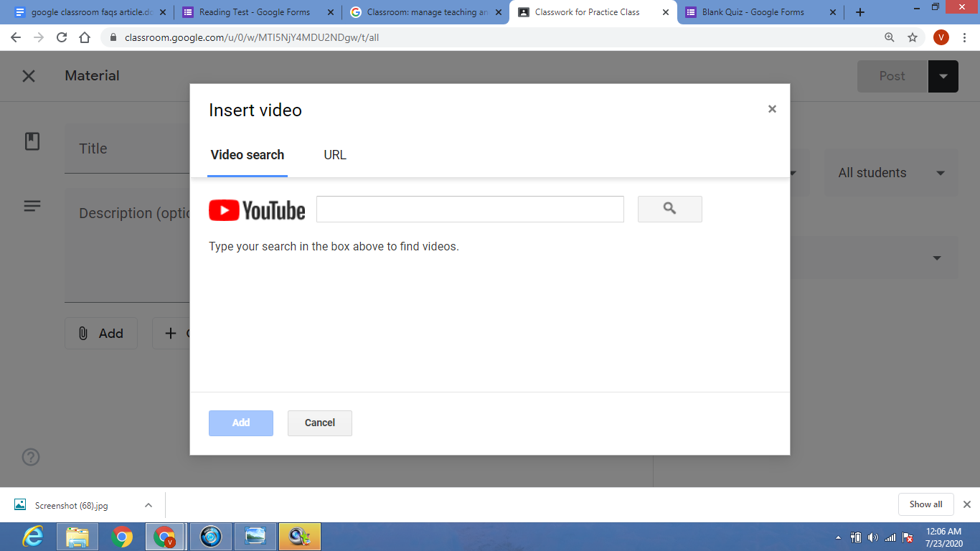Show hidden system tray icons
This screenshot has height=551, width=980.
839,537
